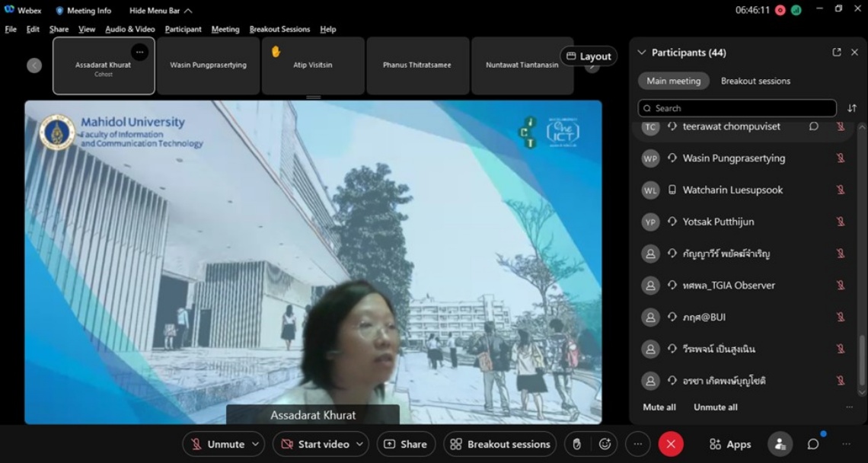Image resolution: width=868 pixels, height=463 pixels.
Task: Open the Layout button
Action: 589,56
